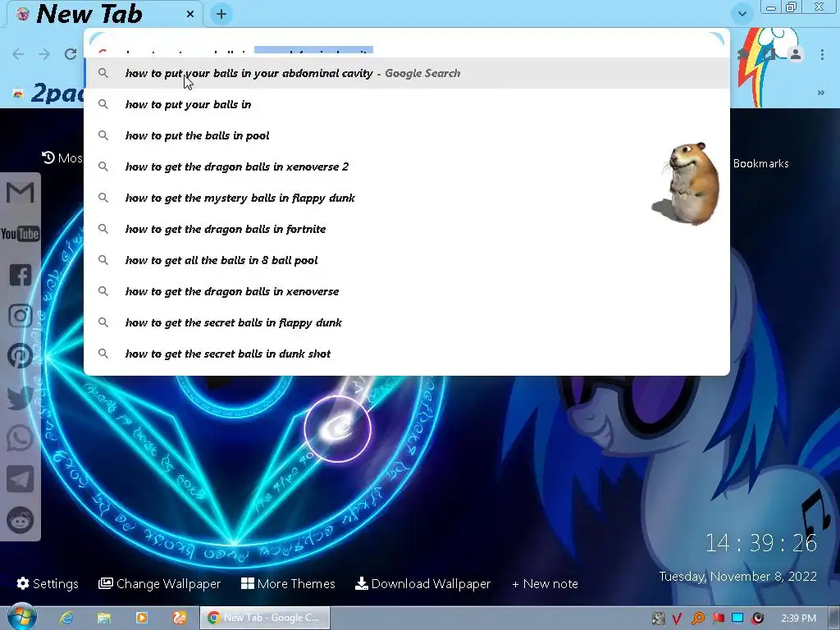This screenshot has width=840, height=630.
Task: Select suggestion 'how to get the secret balls in dunk shot'
Action: 407,354
